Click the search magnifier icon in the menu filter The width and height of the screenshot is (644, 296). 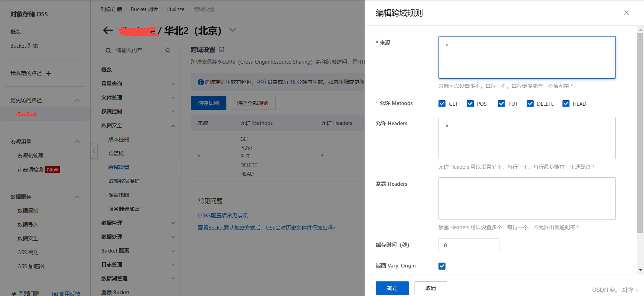pyautogui.click(x=108, y=50)
